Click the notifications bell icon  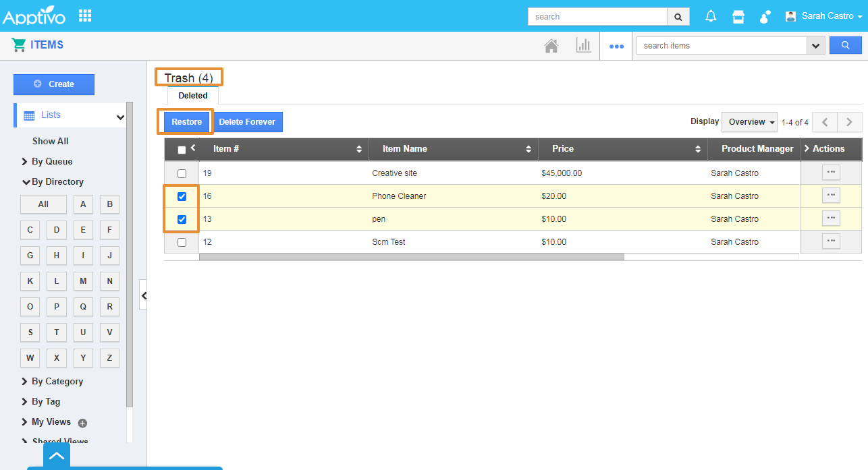[x=711, y=16]
